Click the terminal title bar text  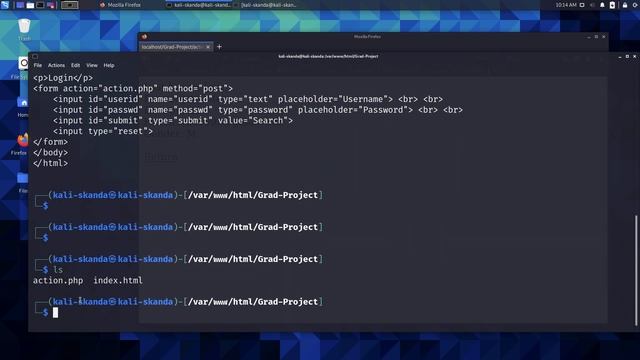(x=328, y=56)
